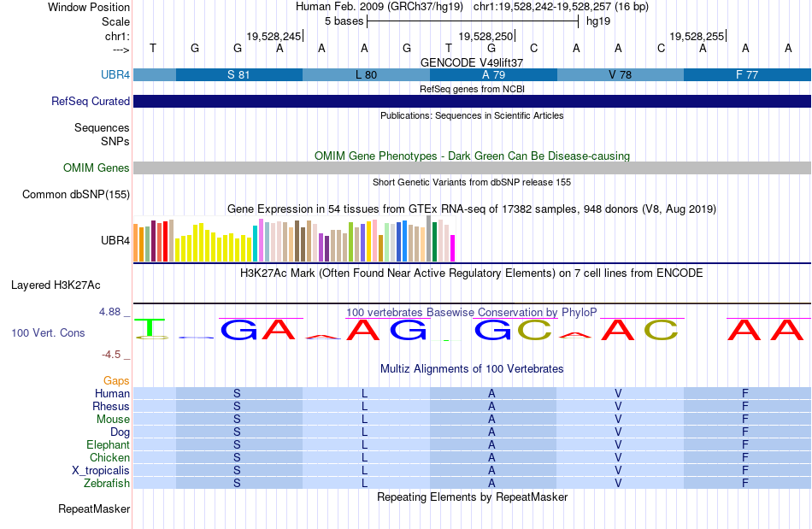The height and width of the screenshot is (529, 812).
Task: Click the 19,528,245 position marker
Action: [274, 36]
